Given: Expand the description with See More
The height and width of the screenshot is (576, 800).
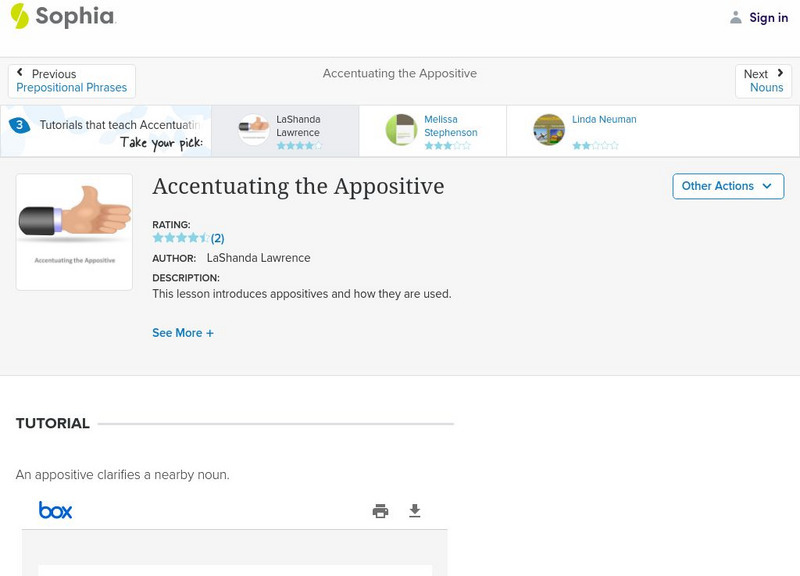Looking at the screenshot, I should click(183, 332).
